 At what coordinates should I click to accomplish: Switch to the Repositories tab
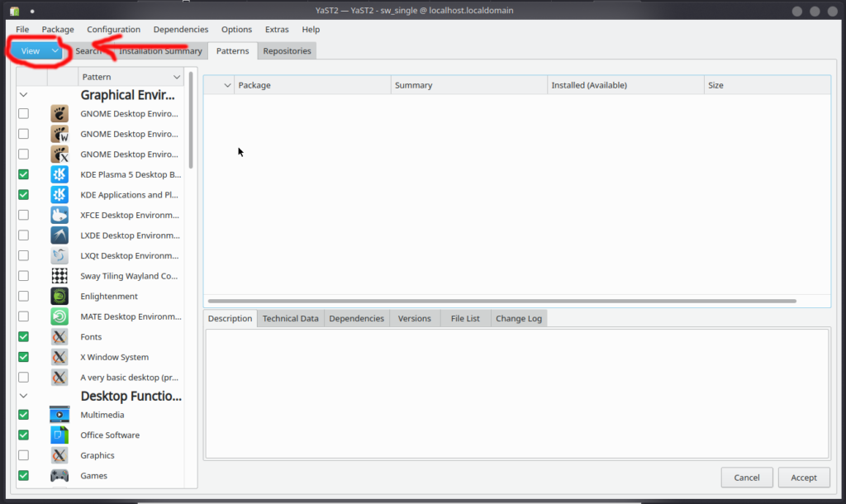(287, 50)
